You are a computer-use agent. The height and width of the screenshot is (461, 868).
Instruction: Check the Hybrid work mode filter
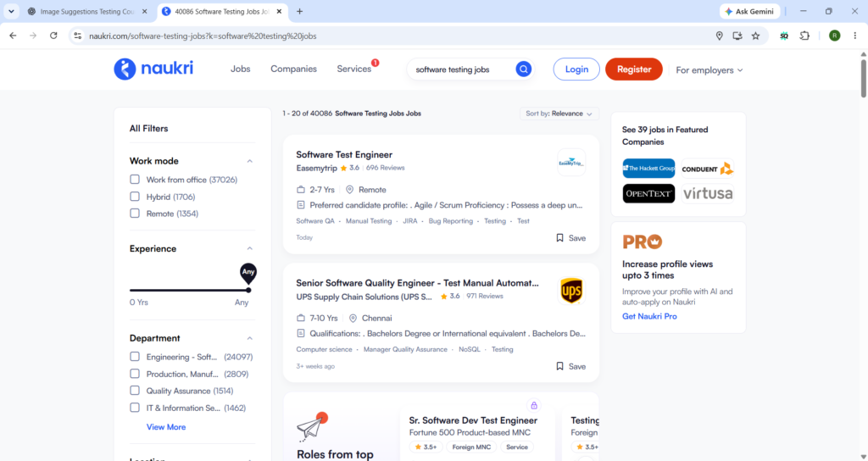coord(135,197)
